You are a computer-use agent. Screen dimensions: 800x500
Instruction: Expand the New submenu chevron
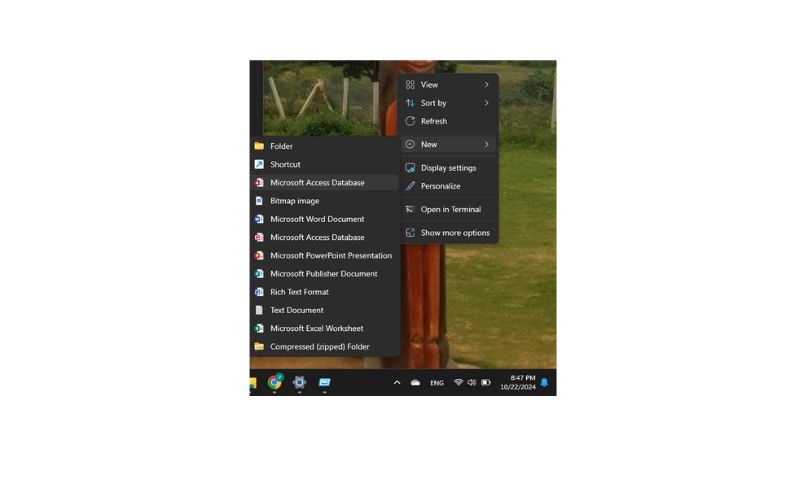pyautogui.click(x=487, y=145)
